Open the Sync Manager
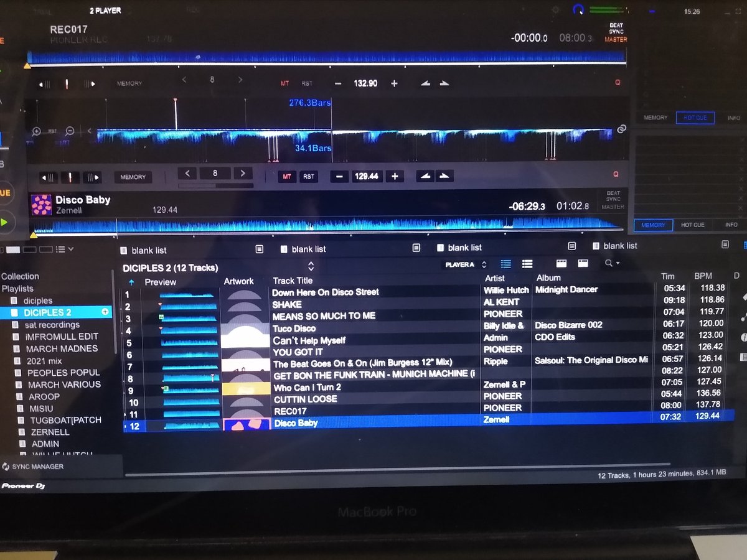Screen dimensions: 747x560 33,467
